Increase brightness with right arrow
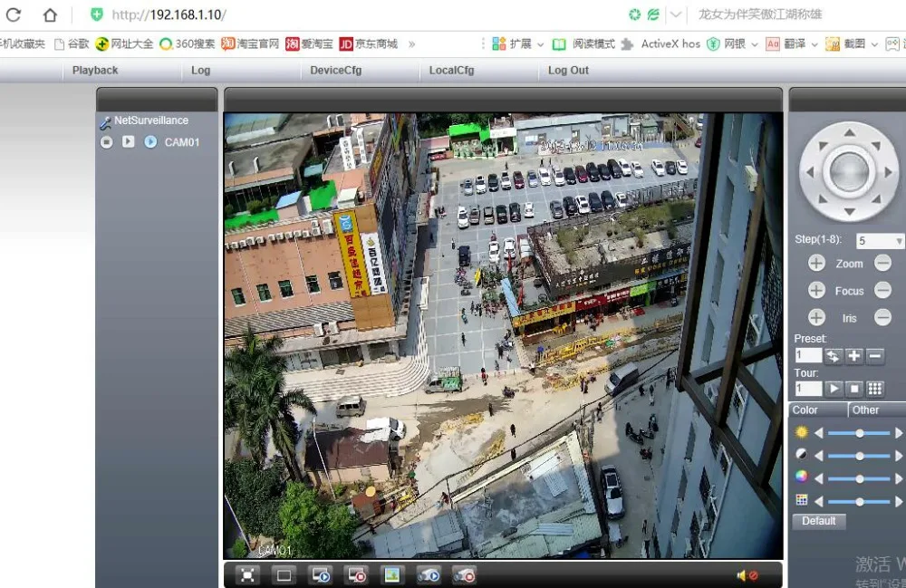Image resolution: width=906 pixels, height=588 pixels. click(x=899, y=433)
